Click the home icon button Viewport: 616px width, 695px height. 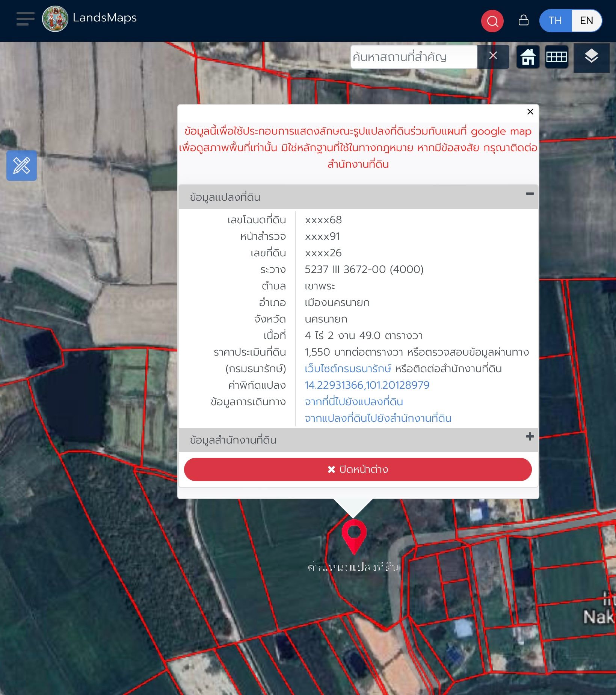(x=528, y=57)
